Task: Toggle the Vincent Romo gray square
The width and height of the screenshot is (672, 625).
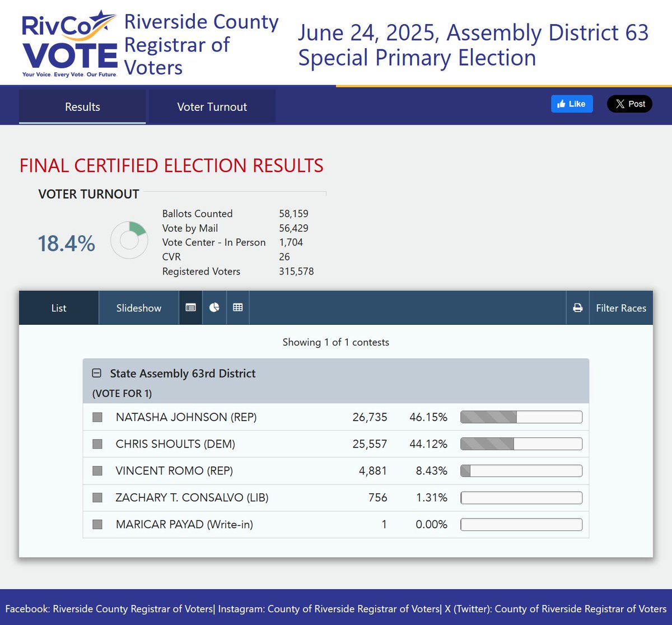Action: point(97,471)
